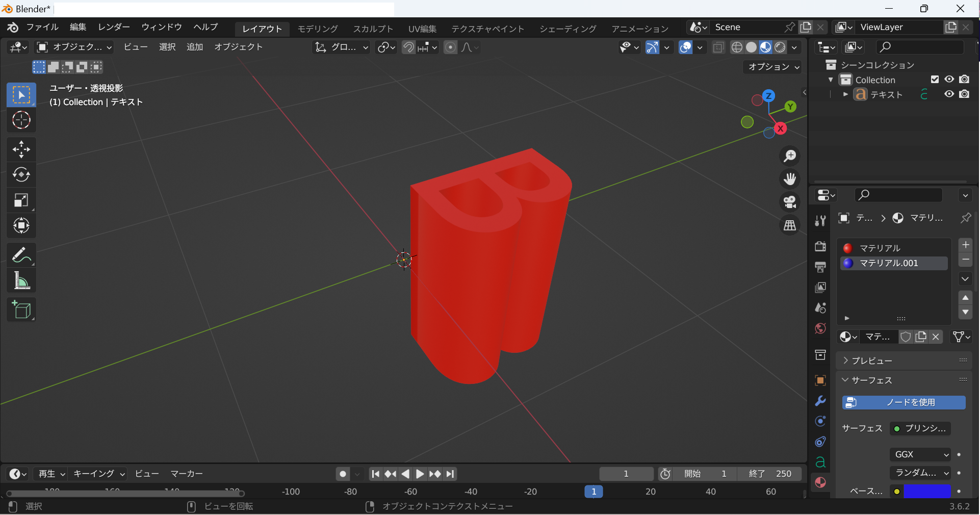Hide the Collection with its eye icon
Screen dimensions: 980x515
949,80
